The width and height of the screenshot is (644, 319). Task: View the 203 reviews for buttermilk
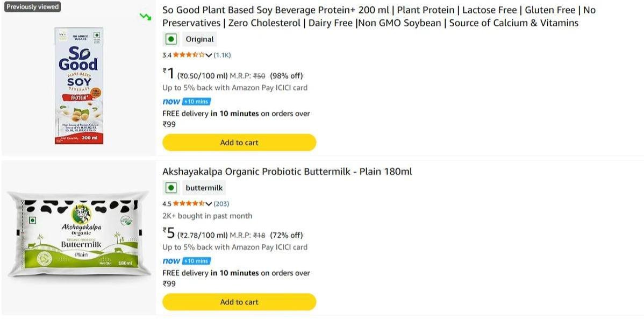pyautogui.click(x=221, y=203)
